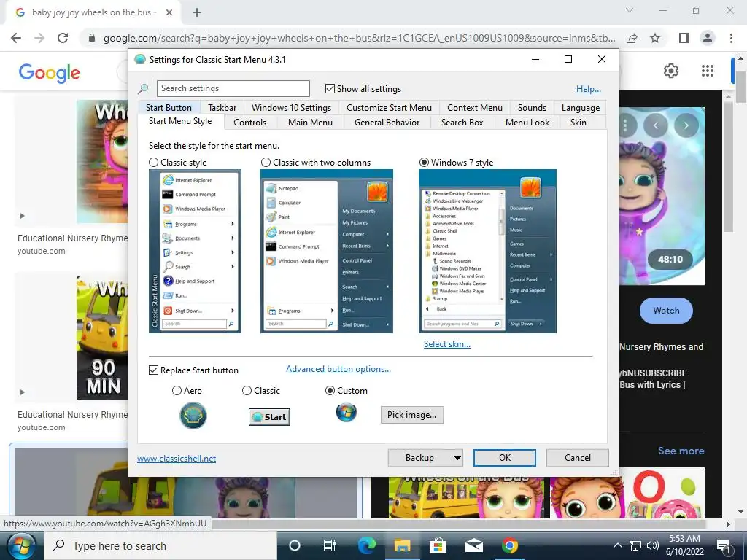Open a new Chrome tab with plus
747x560 pixels.
(197, 12)
